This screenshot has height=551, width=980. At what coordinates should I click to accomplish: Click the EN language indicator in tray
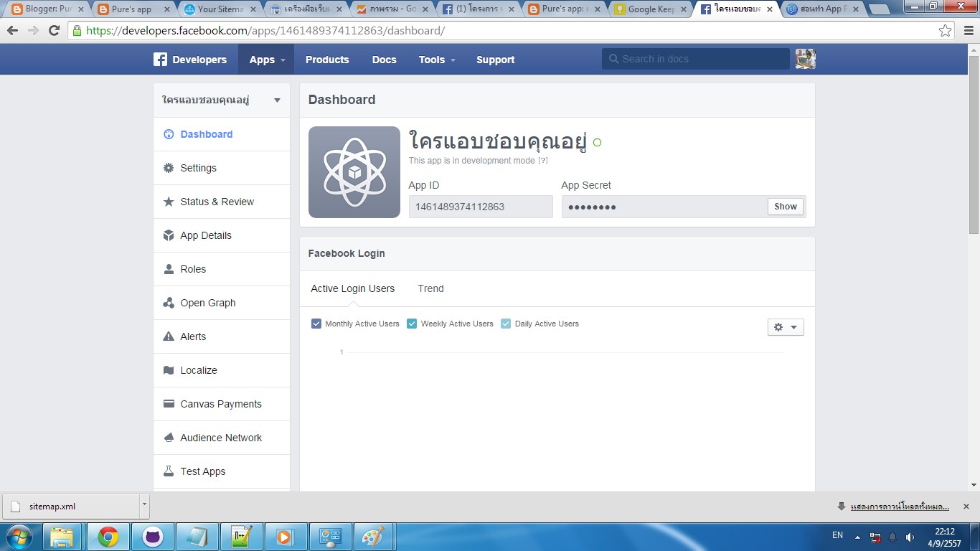(x=837, y=535)
